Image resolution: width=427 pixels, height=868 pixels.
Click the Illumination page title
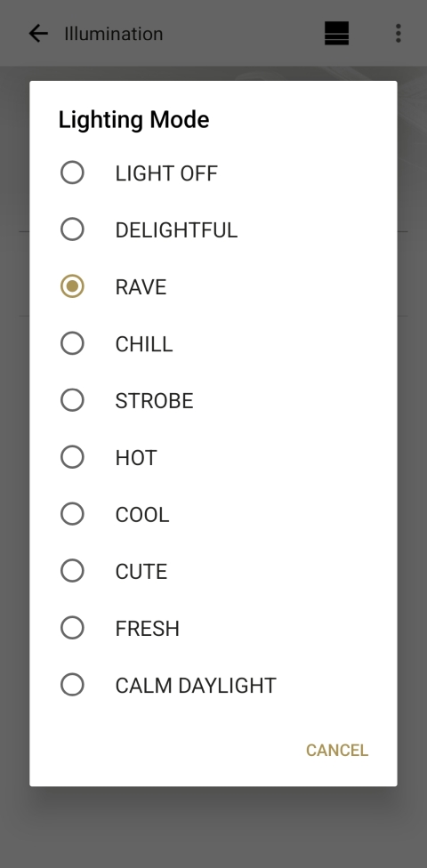click(x=114, y=34)
